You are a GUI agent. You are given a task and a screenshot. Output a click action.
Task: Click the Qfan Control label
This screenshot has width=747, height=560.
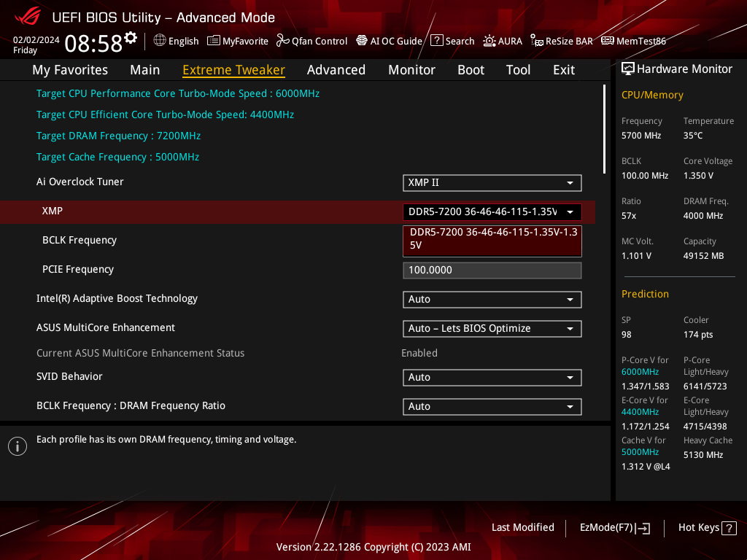[x=320, y=42]
